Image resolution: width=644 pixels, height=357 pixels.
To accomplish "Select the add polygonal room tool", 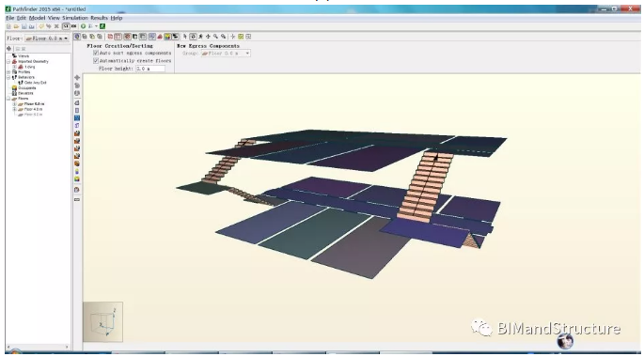I will [77, 103].
